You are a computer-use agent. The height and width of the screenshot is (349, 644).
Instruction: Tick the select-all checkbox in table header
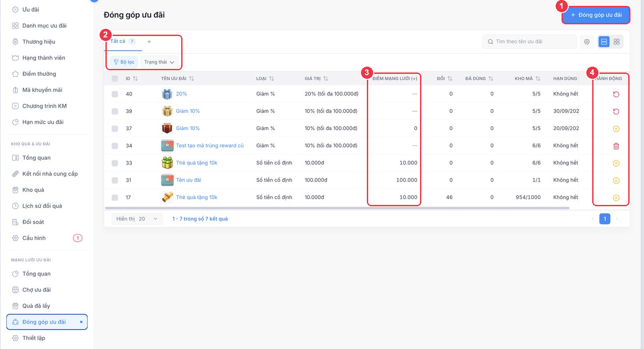click(115, 79)
